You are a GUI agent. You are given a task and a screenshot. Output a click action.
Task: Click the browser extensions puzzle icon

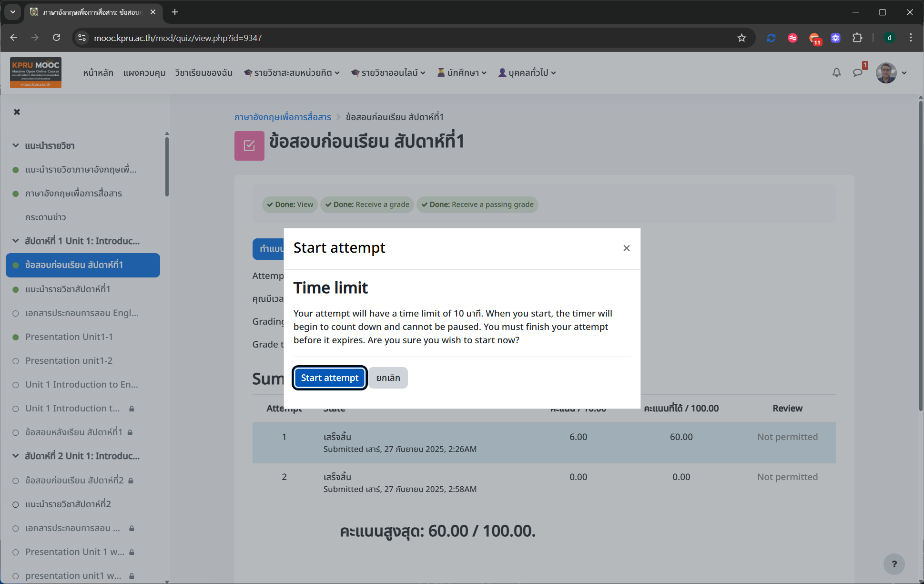[x=857, y=38]
